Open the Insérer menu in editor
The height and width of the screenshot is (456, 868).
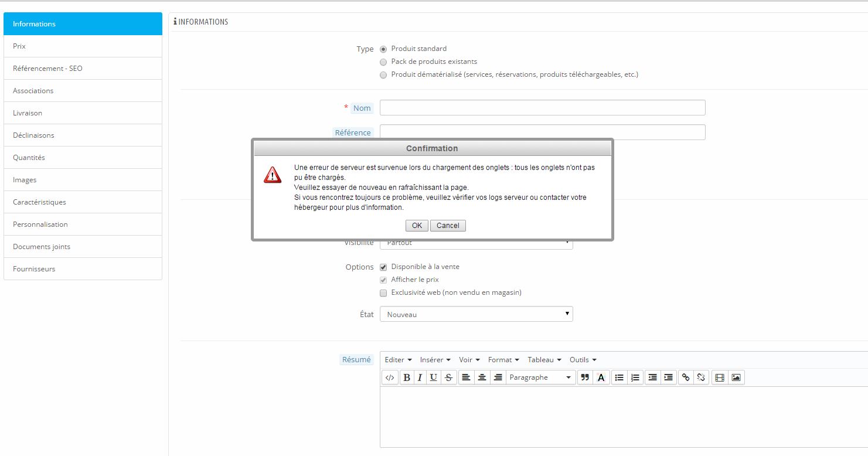coord(435,360)
